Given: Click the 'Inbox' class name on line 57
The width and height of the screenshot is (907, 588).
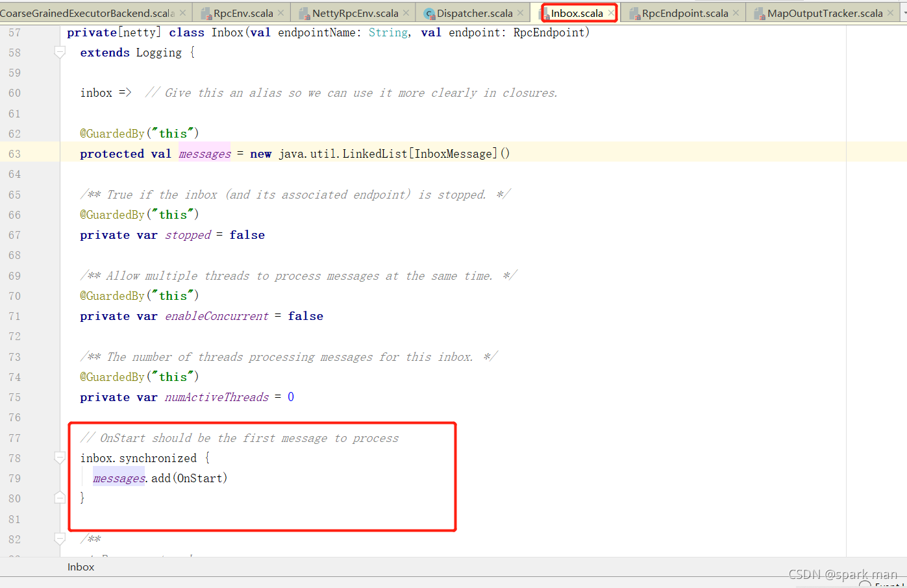Looking at the screenshot, I should coord(227,32).
